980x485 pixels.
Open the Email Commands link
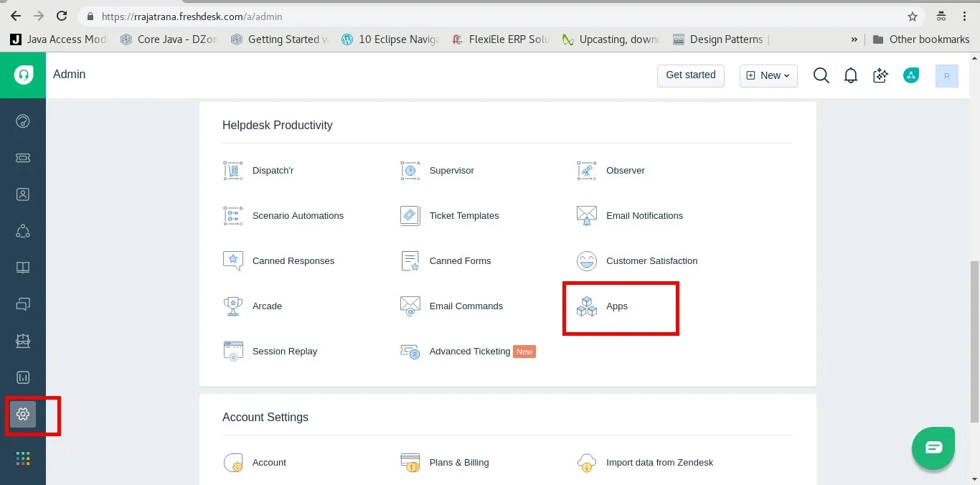(x=466, y=306)
